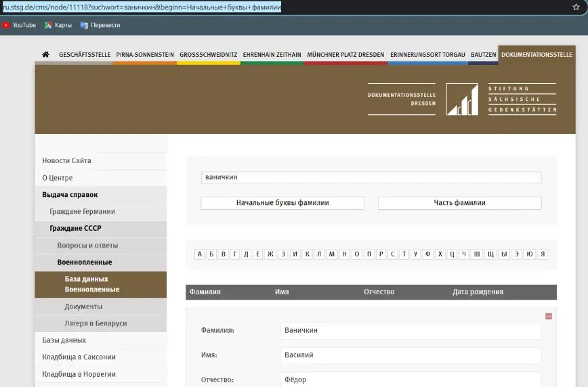Open База данных Военнопленные sidebar item

100,285
